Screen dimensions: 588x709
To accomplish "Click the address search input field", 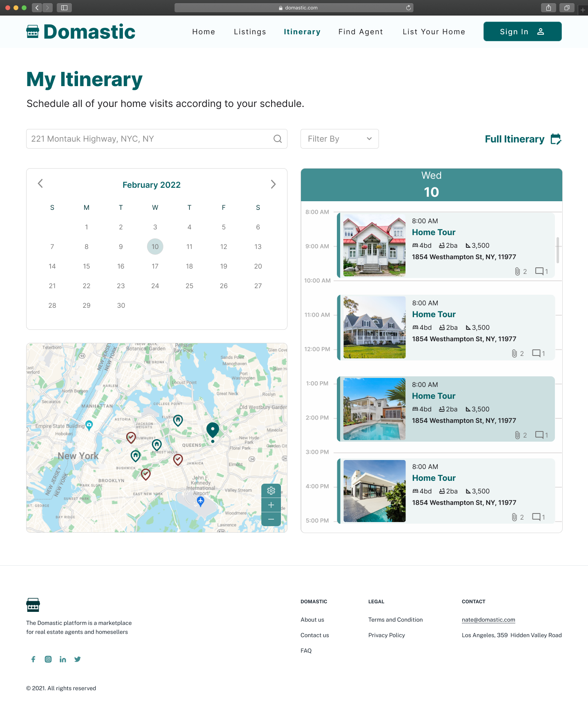I will click(157, 139).
